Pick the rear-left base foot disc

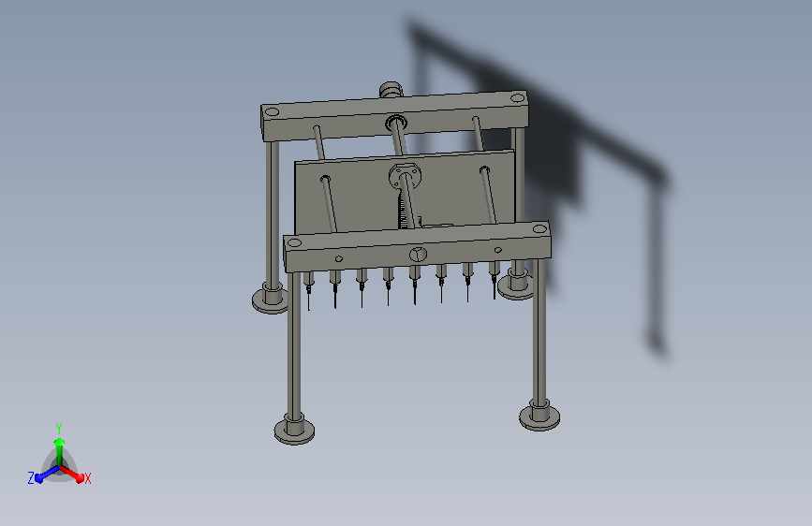pyautogui.click(x=270, y=300)
